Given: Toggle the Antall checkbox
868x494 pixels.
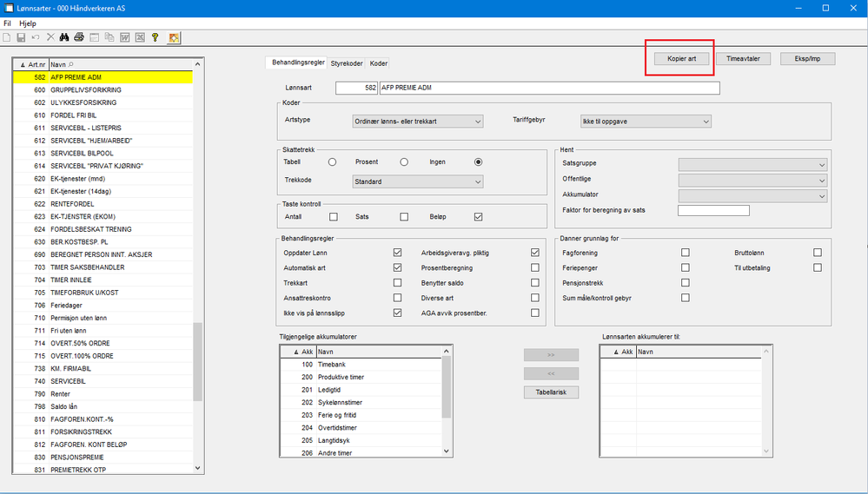Looking at the screenshot, I should coord(334,217).
